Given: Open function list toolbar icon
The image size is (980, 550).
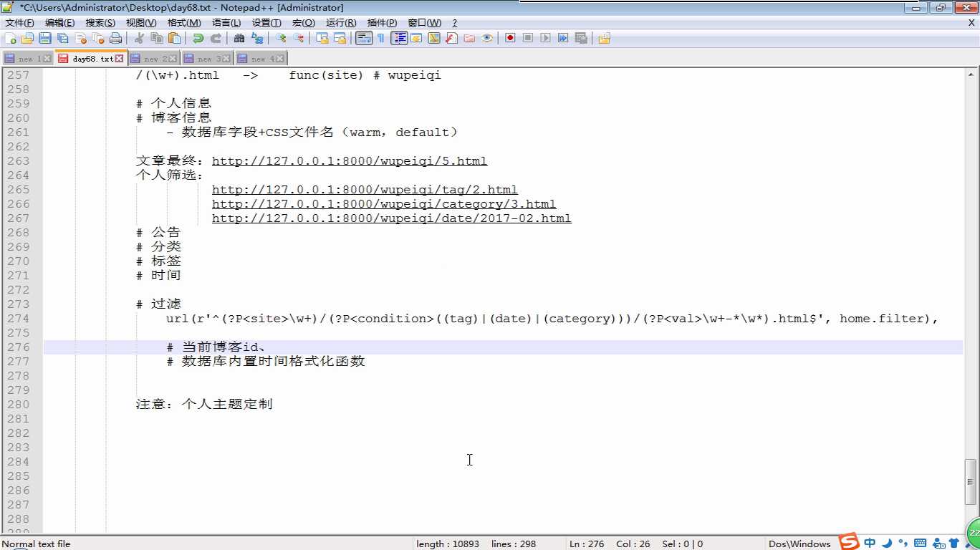Looking at the screenshot, I should tap(451, 38).
